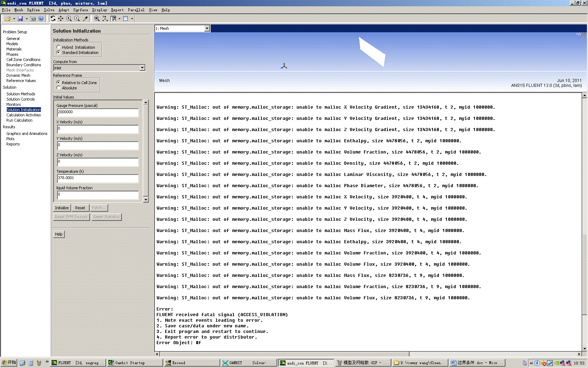Open the Solve menu
The height and width of the screenshot is (368, 588).
(49, 10)
